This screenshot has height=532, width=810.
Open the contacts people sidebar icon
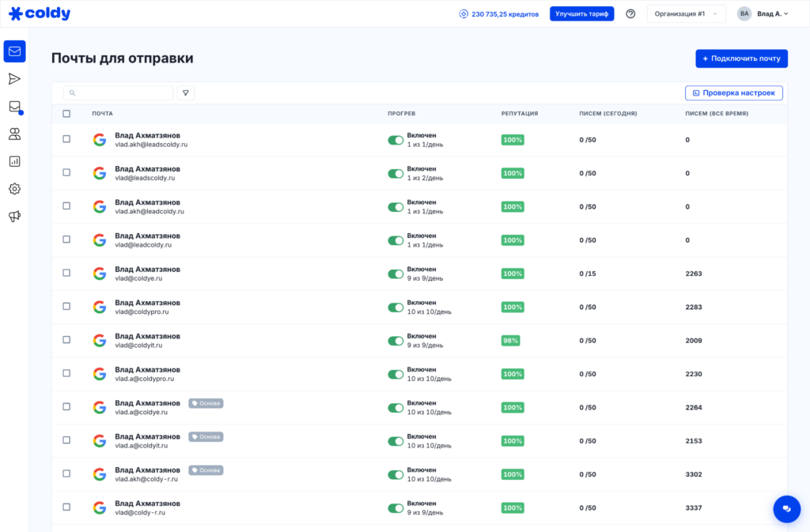click(x=14, y=134)
